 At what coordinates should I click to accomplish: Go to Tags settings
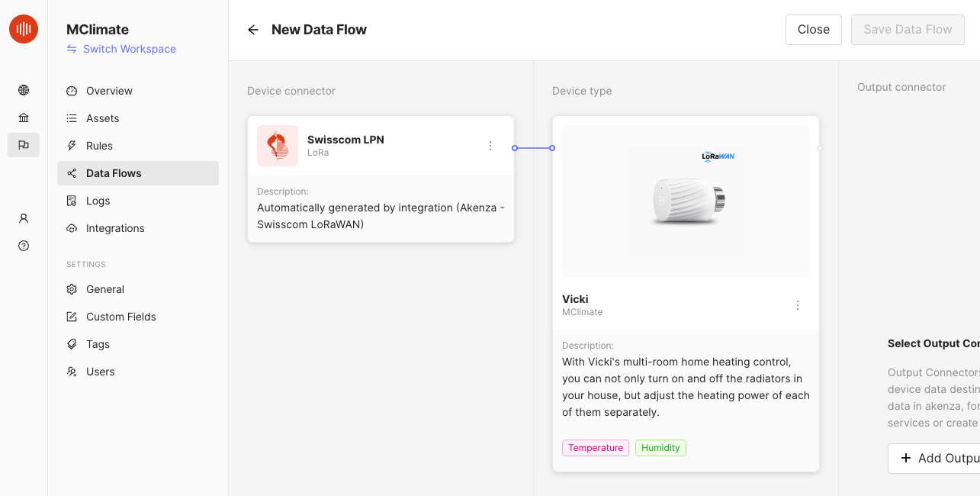tap(138, 344)
